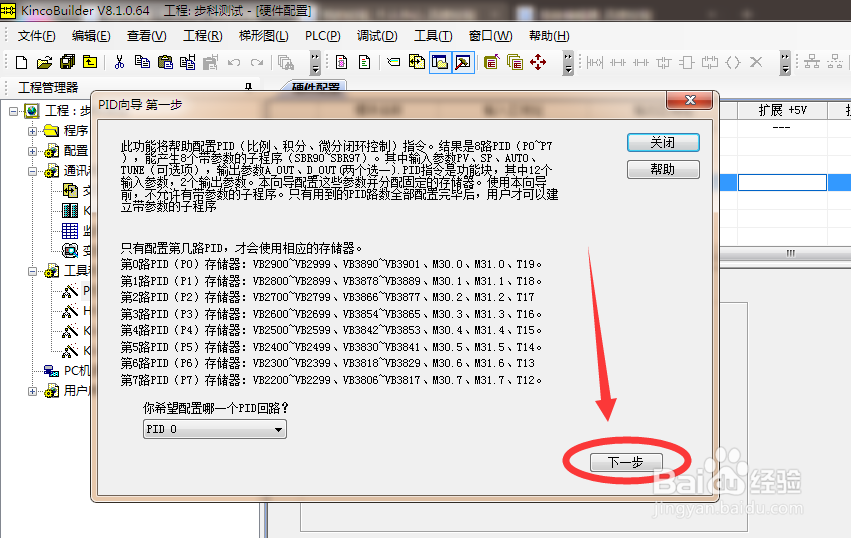Select the PLC rack K tree icon under 通讯
851x538 pixels.
coord(70,211)
